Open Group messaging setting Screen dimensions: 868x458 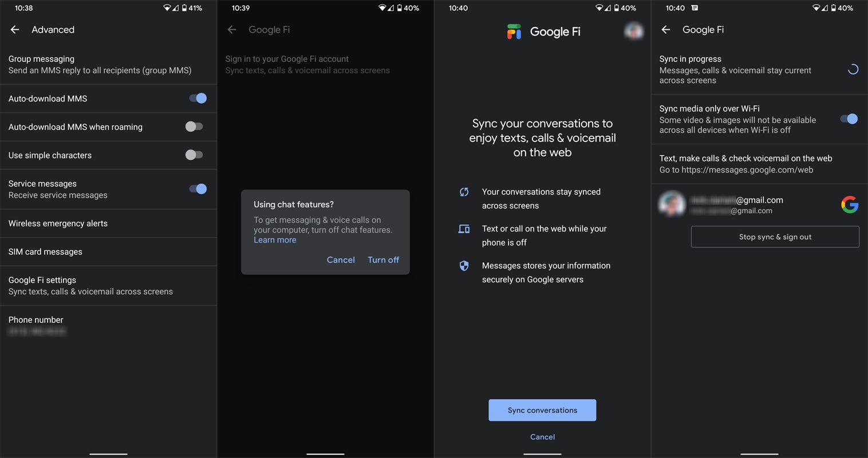click(x=108, y=65)
